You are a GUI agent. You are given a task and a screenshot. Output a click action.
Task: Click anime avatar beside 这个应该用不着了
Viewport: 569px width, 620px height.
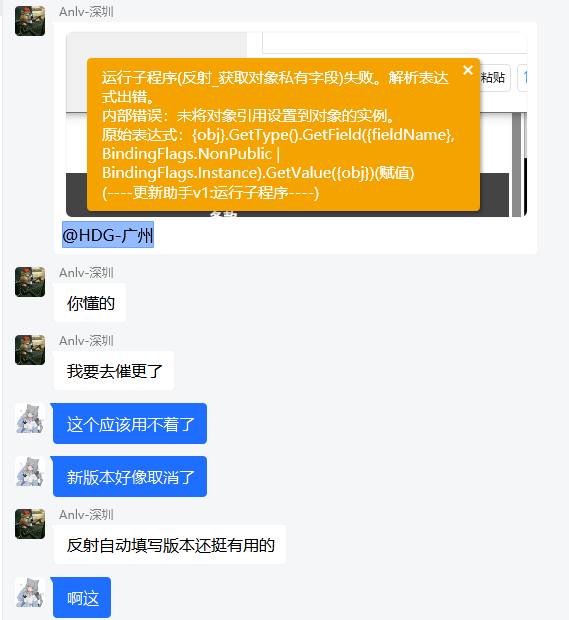30,418
